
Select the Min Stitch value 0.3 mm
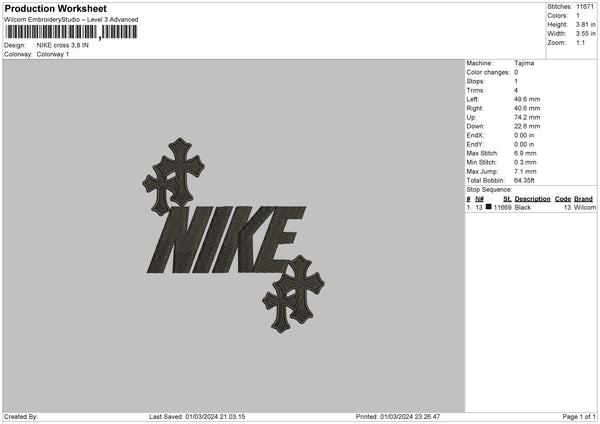(x=525, y=163)
